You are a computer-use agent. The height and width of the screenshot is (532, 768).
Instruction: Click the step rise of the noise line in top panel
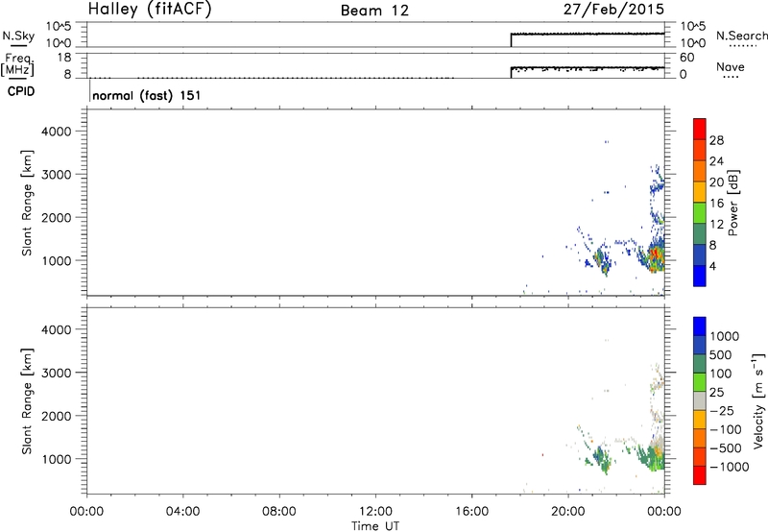511,39
